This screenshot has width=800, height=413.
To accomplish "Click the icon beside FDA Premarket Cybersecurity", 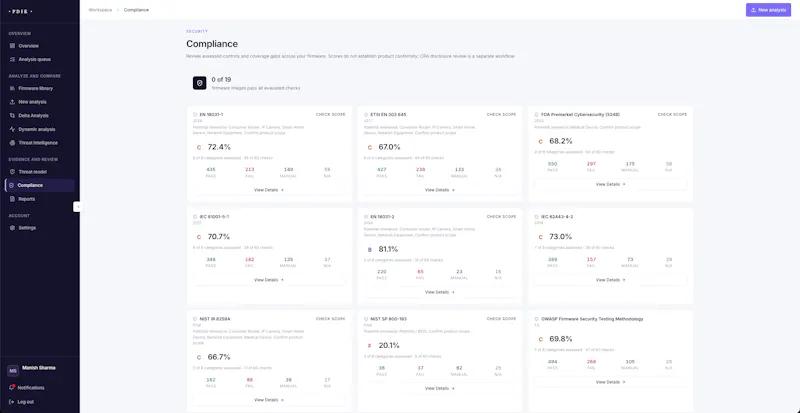I will click(x=537, y=114).
